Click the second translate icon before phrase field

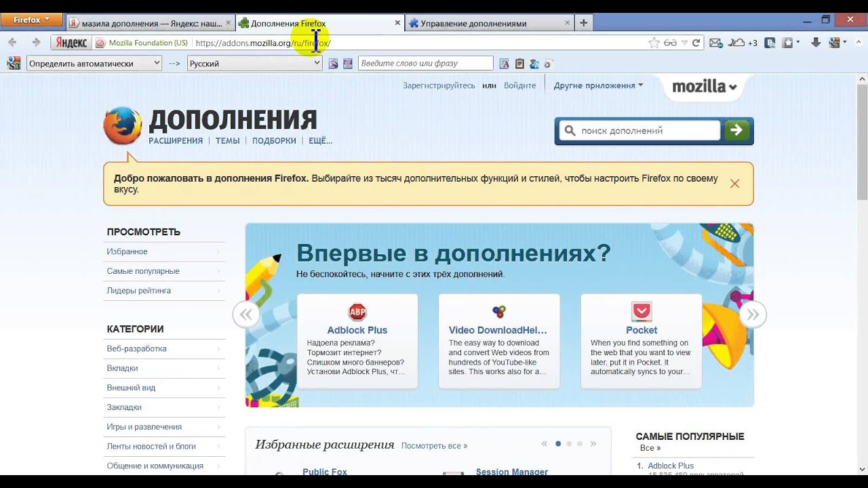[348, 64]
